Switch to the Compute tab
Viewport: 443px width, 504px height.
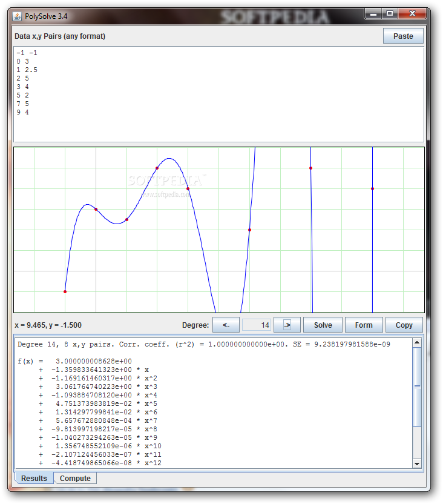point(75,479)
